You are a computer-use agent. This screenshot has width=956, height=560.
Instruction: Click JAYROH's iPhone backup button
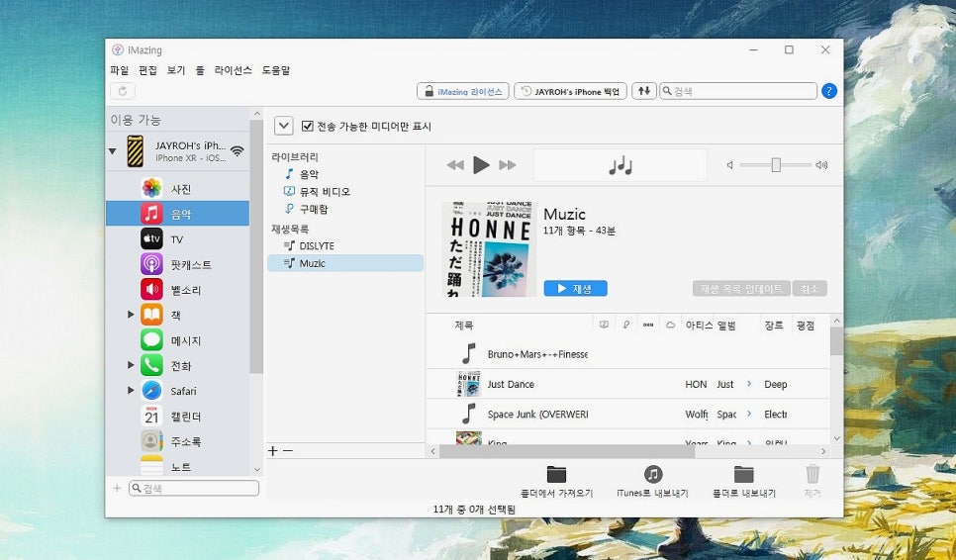coord(570,91)
